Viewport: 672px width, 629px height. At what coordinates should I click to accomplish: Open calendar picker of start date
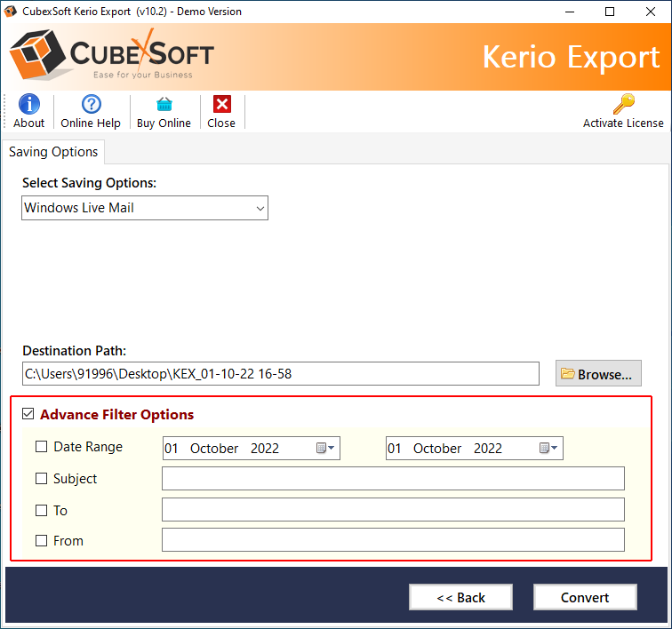[x=325, y=448]
